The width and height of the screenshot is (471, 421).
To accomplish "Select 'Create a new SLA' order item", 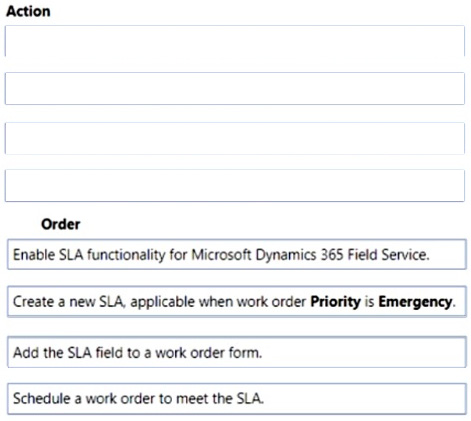I will click(237, 302).
